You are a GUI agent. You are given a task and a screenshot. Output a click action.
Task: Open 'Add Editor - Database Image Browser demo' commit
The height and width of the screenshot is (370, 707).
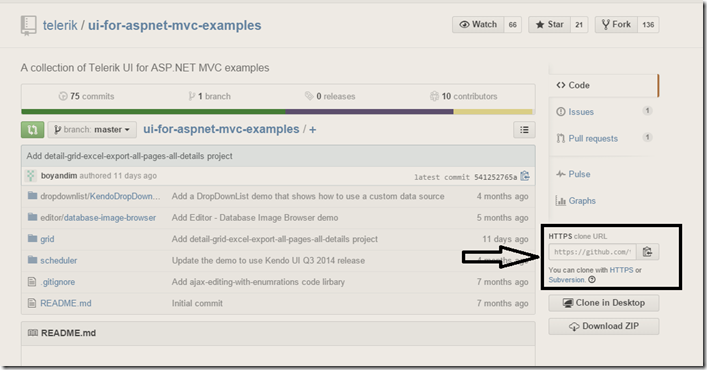coord(255,218)
